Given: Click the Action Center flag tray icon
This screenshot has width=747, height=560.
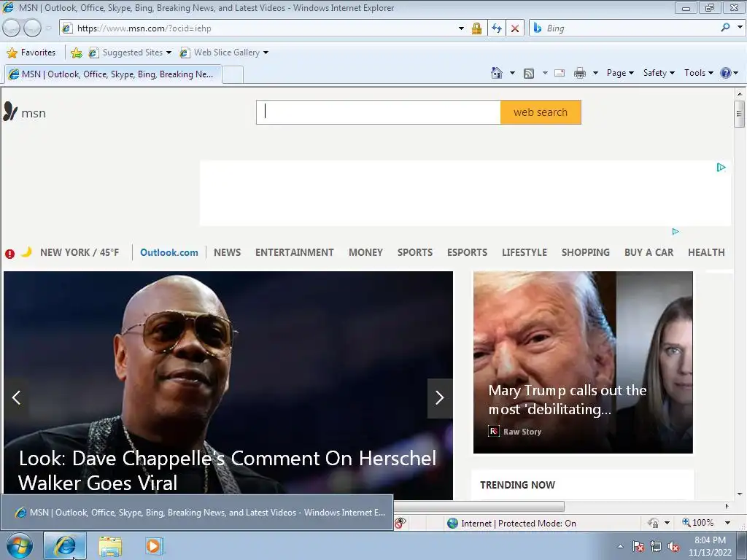Looking at the screenshot, I should 638,547.
